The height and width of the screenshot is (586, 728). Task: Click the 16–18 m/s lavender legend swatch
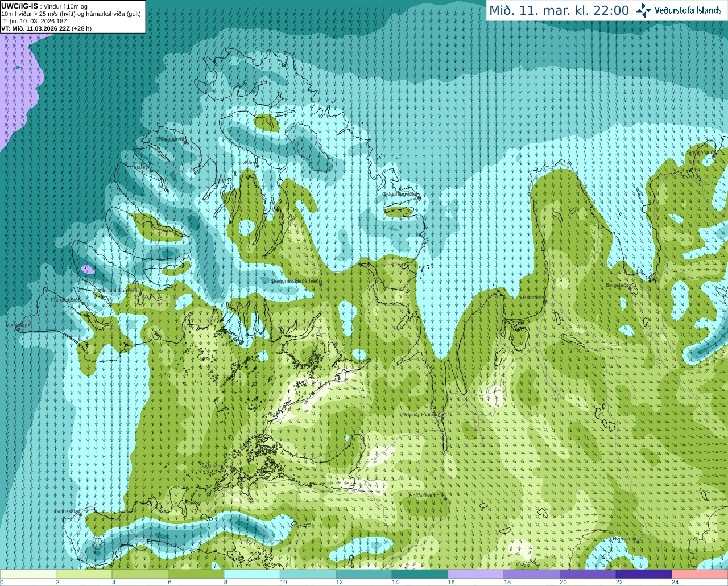(476, 574)
